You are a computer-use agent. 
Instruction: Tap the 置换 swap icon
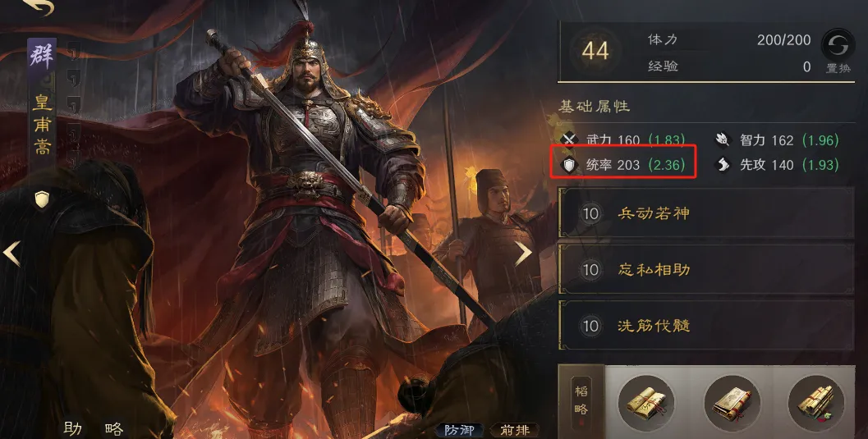[838, 46]
